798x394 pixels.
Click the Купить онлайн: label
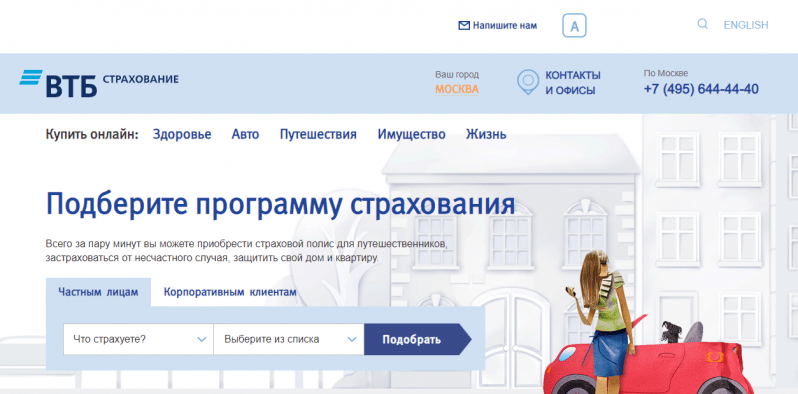click(x=92, y=135)
